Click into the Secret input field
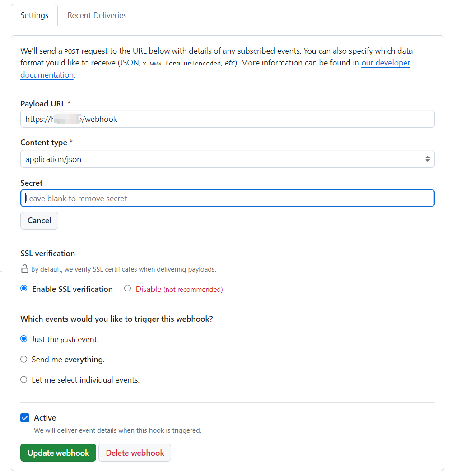The width and height of the screenshot is (456, 476). [x=227, y=199]
